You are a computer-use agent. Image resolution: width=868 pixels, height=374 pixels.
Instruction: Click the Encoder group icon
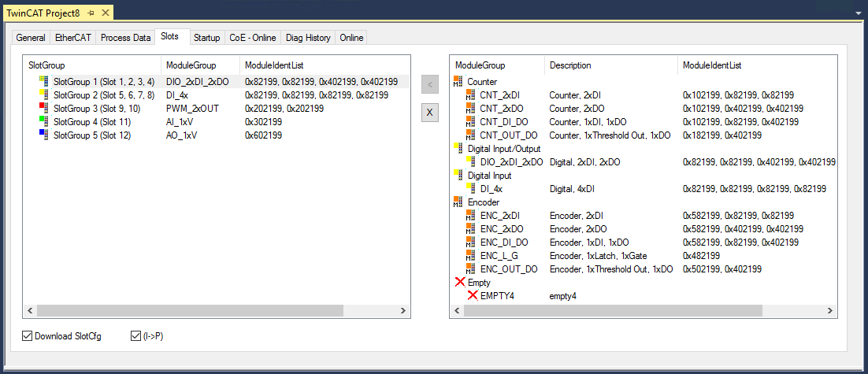pos(458,202)
